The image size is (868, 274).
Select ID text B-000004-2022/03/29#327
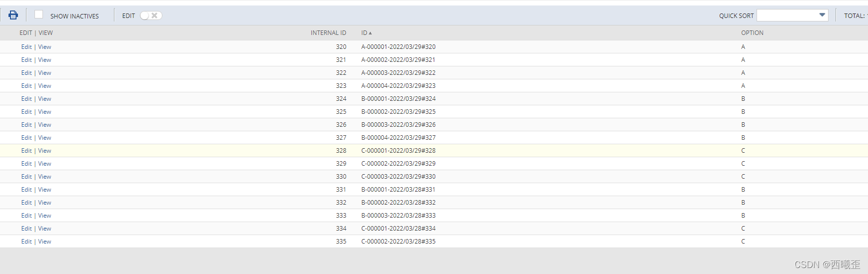coord(398,138)
